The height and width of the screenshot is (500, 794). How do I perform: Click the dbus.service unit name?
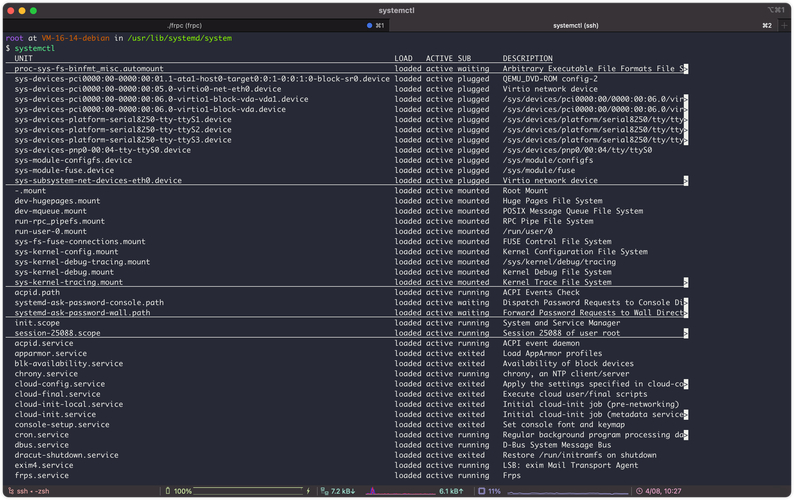point(42,445)
